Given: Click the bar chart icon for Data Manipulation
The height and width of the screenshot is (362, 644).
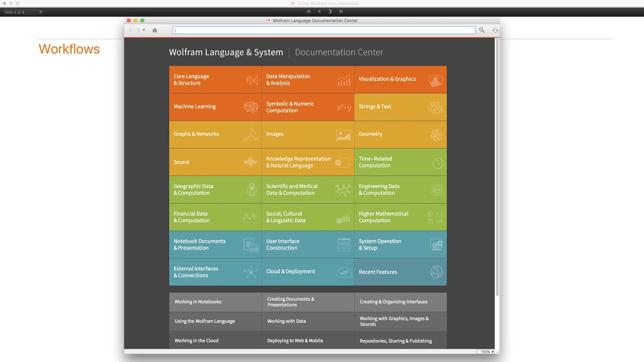Looking at the screenshot, I should click(344, 80).
